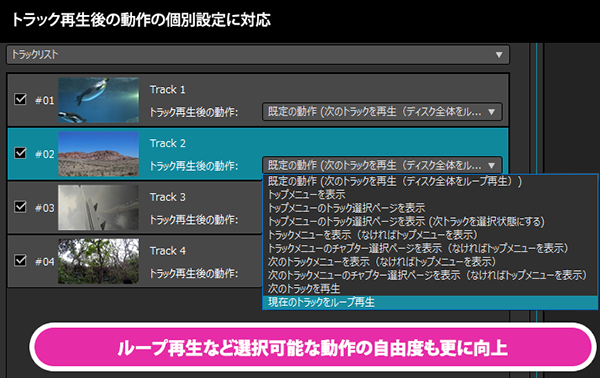Image resolution: width=600 pixels, height=378 pixels.
Task: Select Track 4 forest thumbnail
Action: [x=98, y=261]
